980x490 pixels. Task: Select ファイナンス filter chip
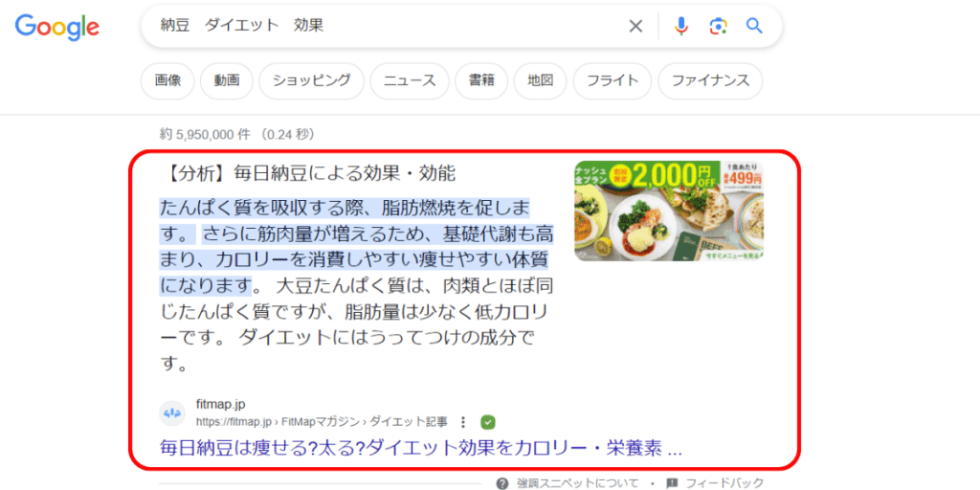(710, 80)
